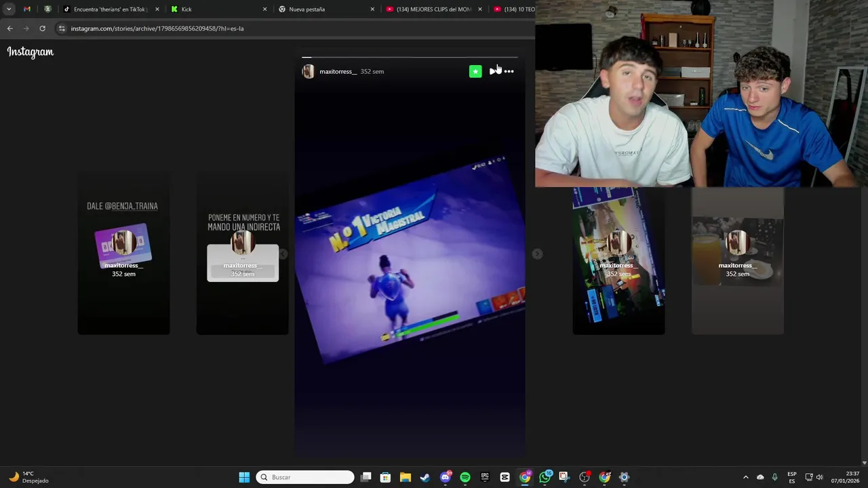Open Steam from the taskbar

[x=425, y=477]
